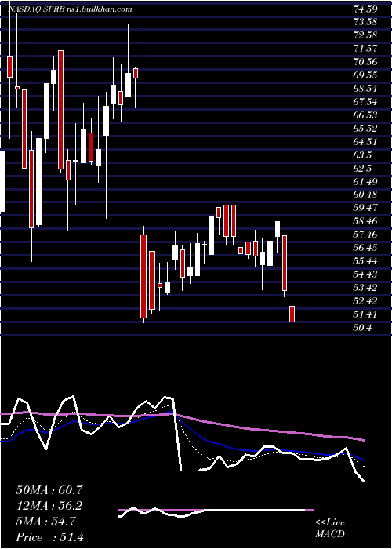The width and height of the screenshot is (392, 549).
Task: Click the 53.42 price axis label
Action: click(x=365, y=288)
